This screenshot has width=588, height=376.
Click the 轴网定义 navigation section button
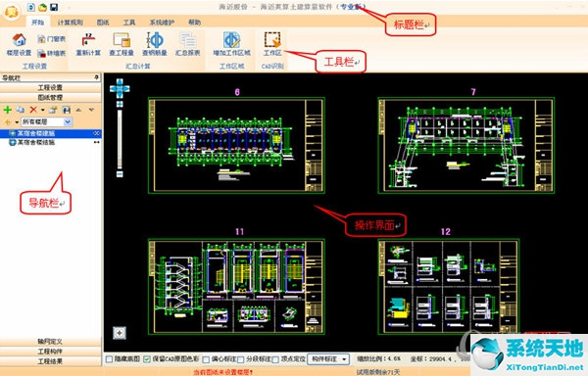(50, 342)
